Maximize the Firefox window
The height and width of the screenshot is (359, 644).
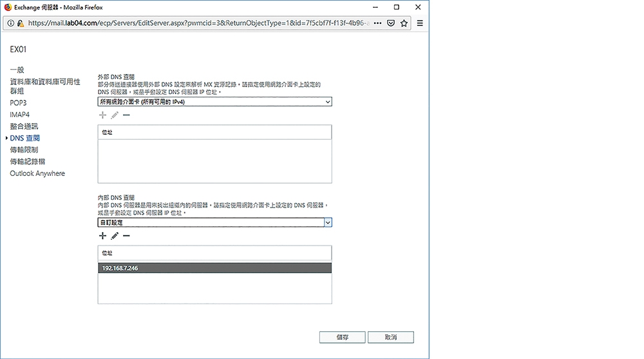[x=396, y=7]
